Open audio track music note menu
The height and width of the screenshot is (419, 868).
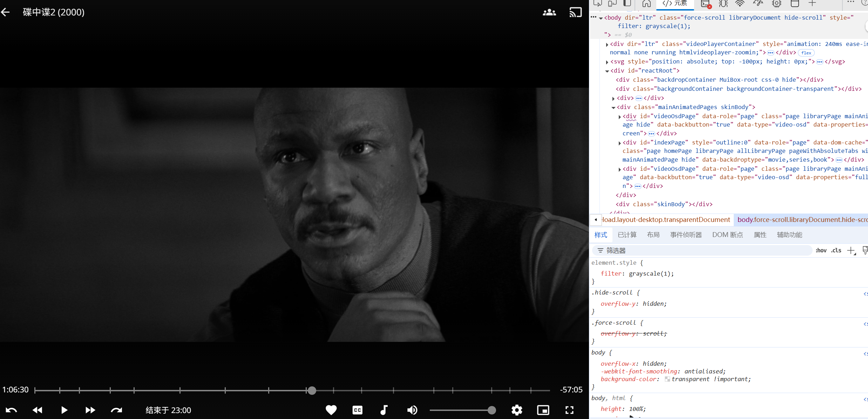coord(384,410)
